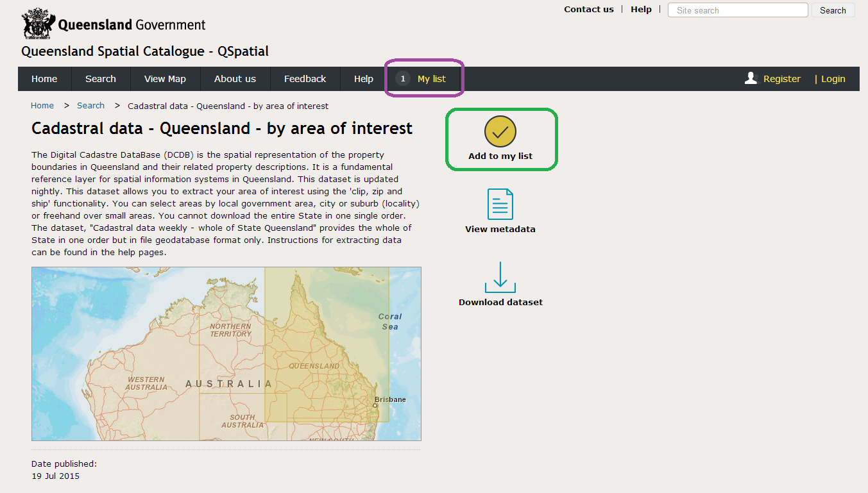Screen dimensions: 868x493
Task: Click the user silhouette icon beside Register
Action: [x=751, y=78]
